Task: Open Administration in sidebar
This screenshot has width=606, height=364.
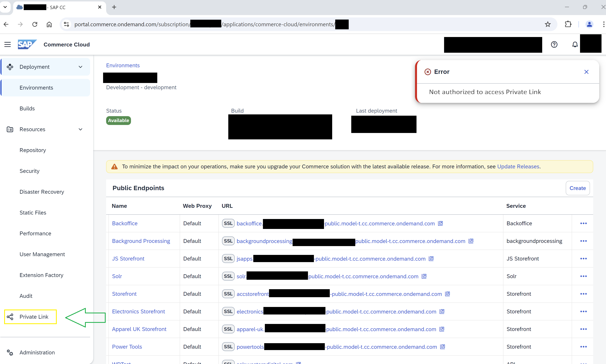Action: click(37, 352)
